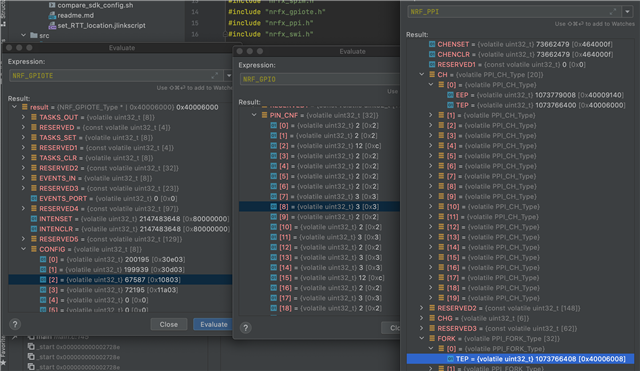Open set_RTT_location.jlinkscript file
640x371 pixels.
click(x=101, y=25)
